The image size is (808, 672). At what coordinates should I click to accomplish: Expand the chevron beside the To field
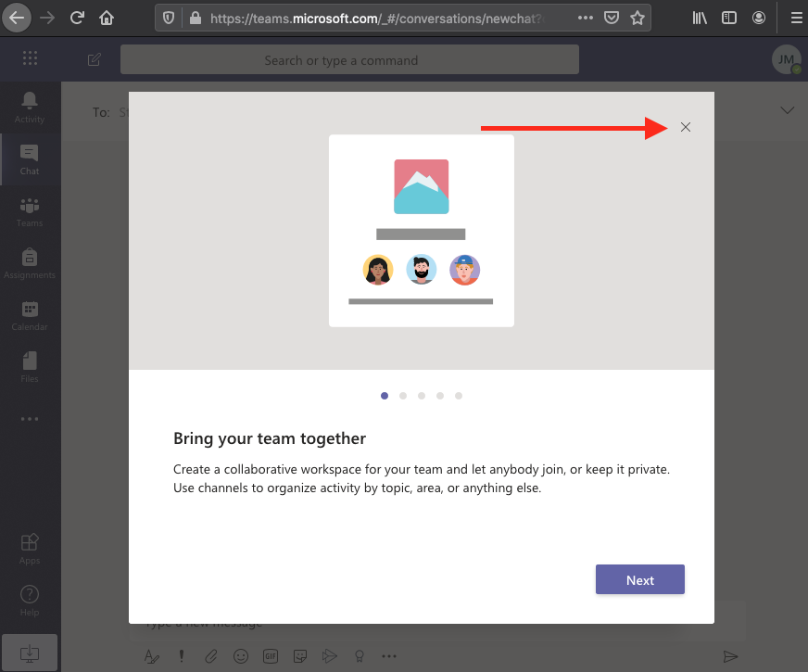click(788, 110)
